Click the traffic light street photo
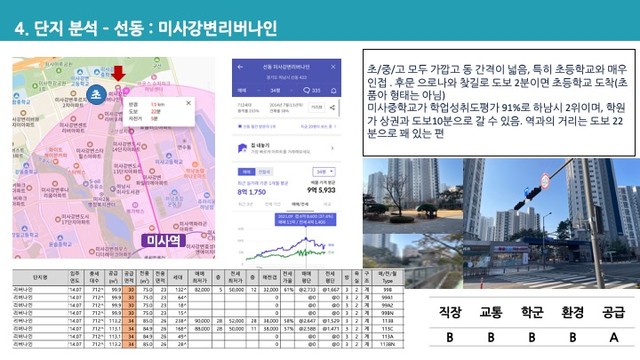This screenshot has height=360, width=640. (551, 223)
